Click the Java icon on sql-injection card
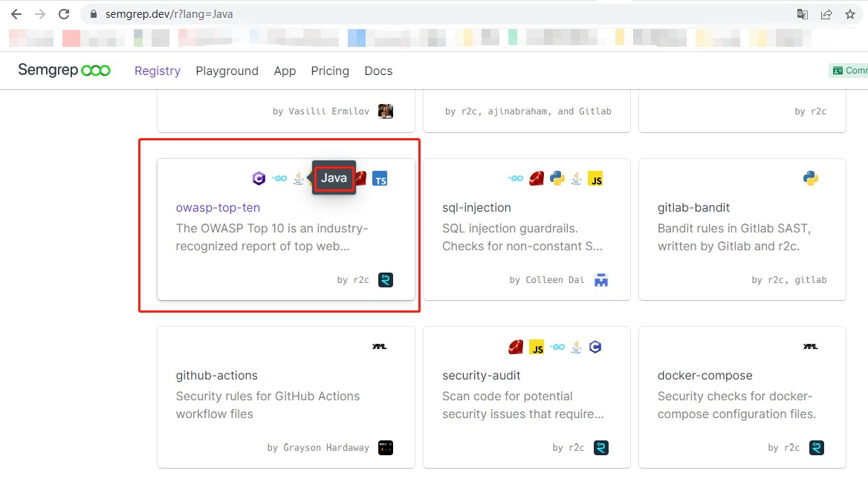This screenshot has height=479, width=868. (x=576, y=178)
